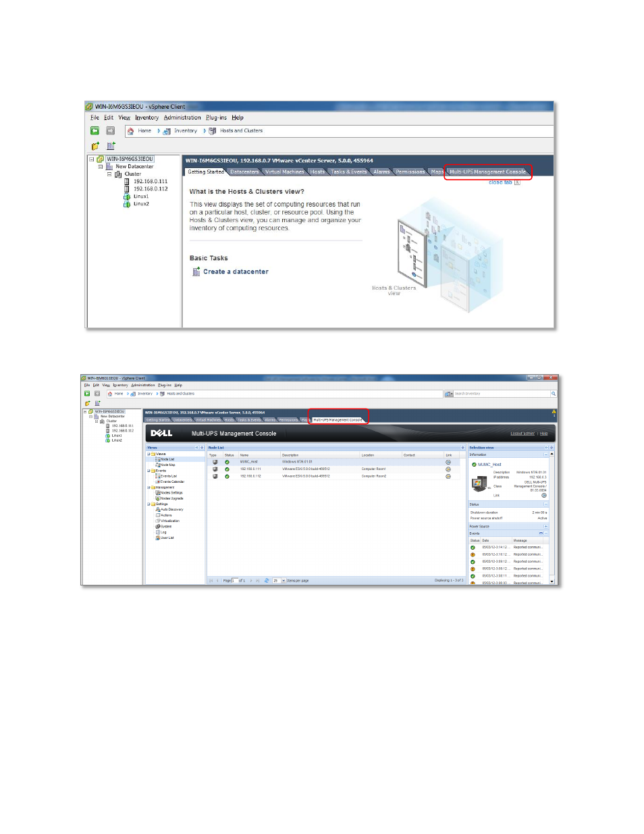Click the Search Inventory field
Image resolution: width=644 pixels, height=834 pixels.
[502, 394]
